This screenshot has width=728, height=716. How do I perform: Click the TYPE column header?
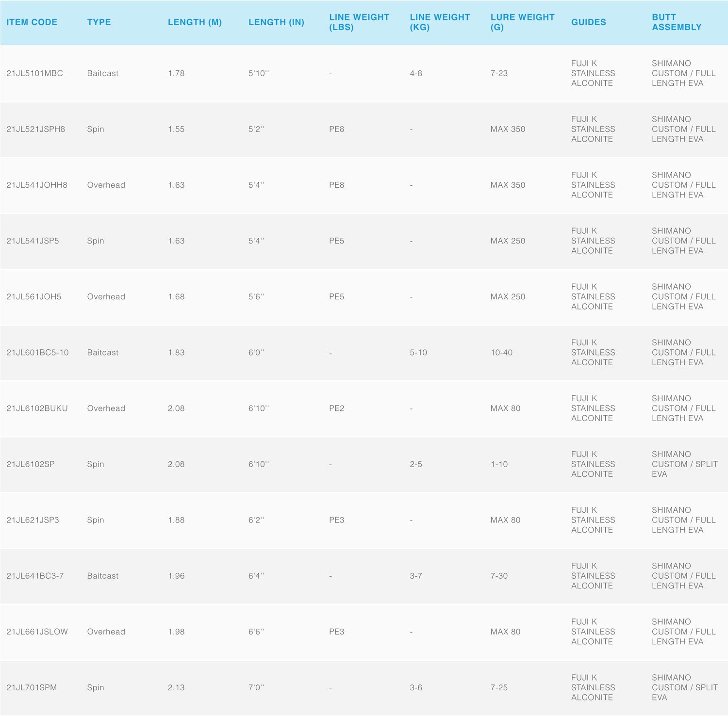tap(99, 22)
